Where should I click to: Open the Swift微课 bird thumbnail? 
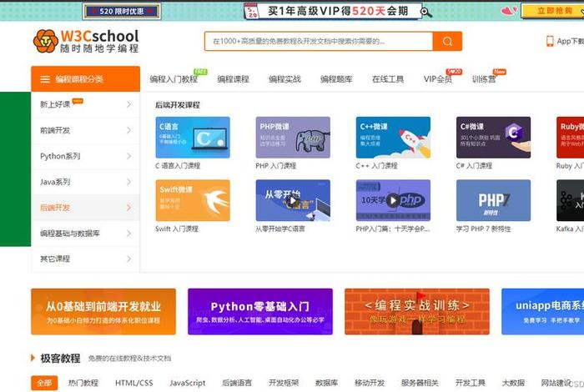click(x=193, y=200)
